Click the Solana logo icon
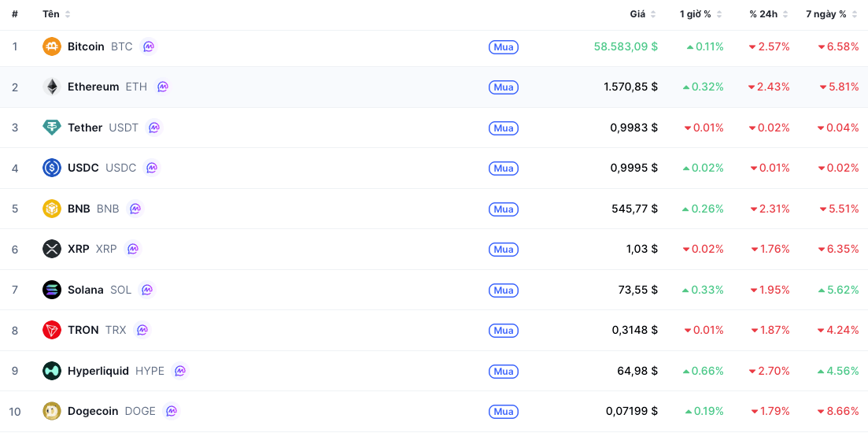The image size is (868, 433). point(51,290)
